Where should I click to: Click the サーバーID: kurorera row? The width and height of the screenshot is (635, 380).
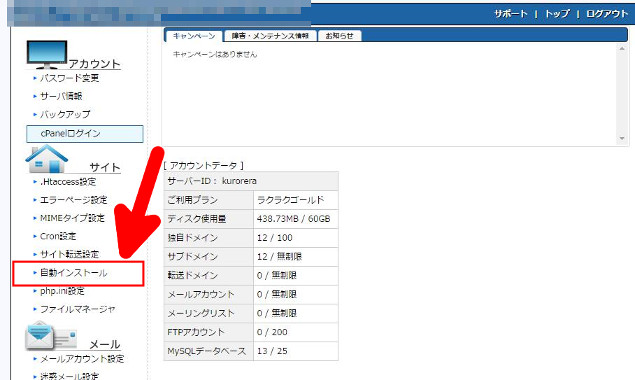(x=251, y=181)
